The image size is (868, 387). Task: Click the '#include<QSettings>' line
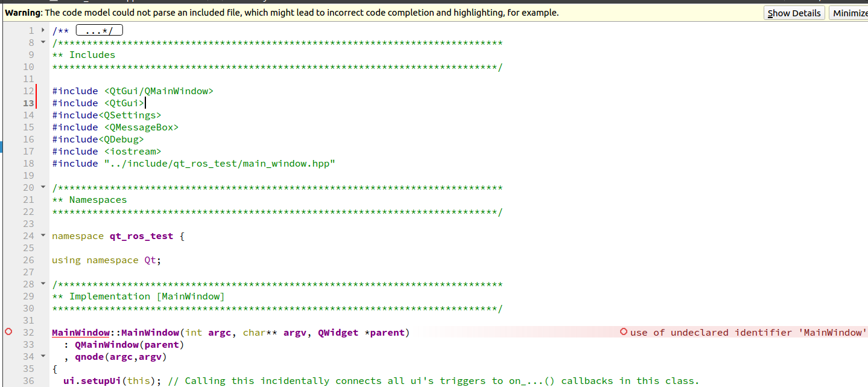tap(107, 115)
